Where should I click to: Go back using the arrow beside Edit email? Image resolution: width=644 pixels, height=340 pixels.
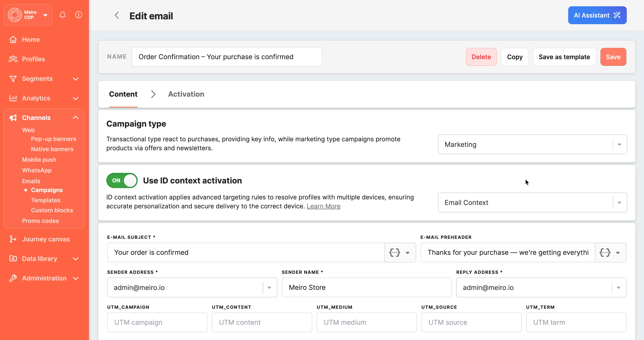(117, 15)
